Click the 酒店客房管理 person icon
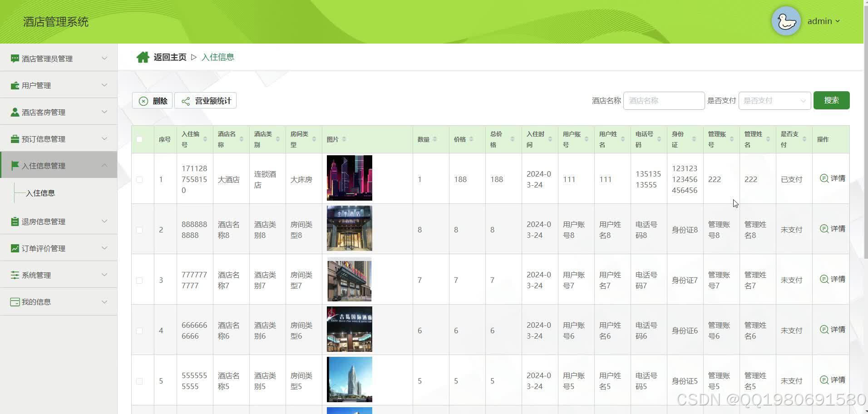Image resolution: width=868 pixels, height=414 pixels. (15, 112)
